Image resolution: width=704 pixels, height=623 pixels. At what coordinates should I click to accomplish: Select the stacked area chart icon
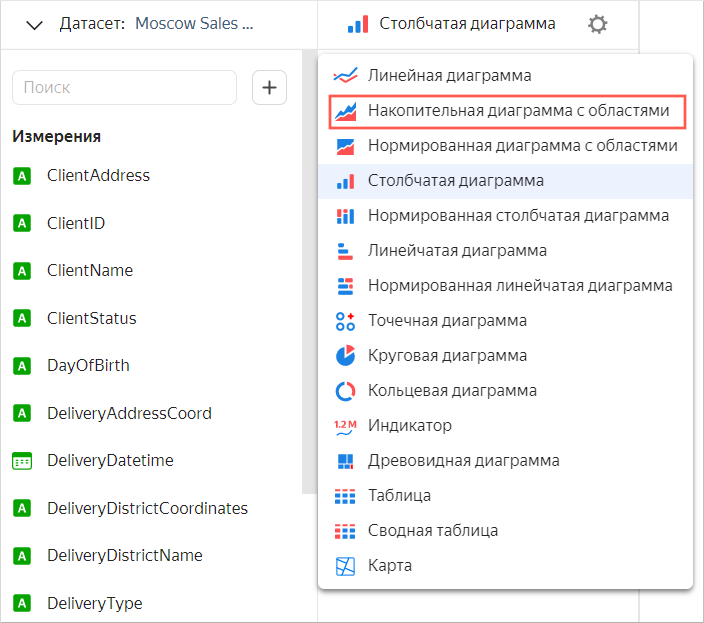pyautogui.click(x=345, y=111)
